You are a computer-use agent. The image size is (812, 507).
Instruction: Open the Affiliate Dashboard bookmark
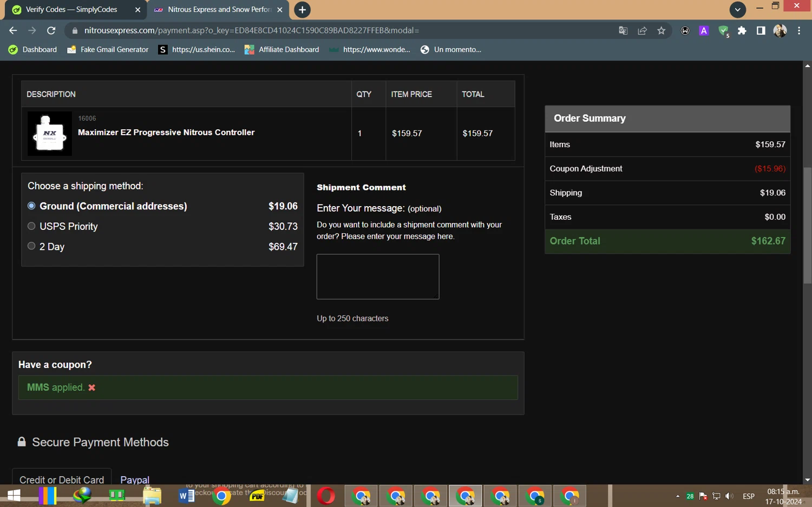click(282, 50)
